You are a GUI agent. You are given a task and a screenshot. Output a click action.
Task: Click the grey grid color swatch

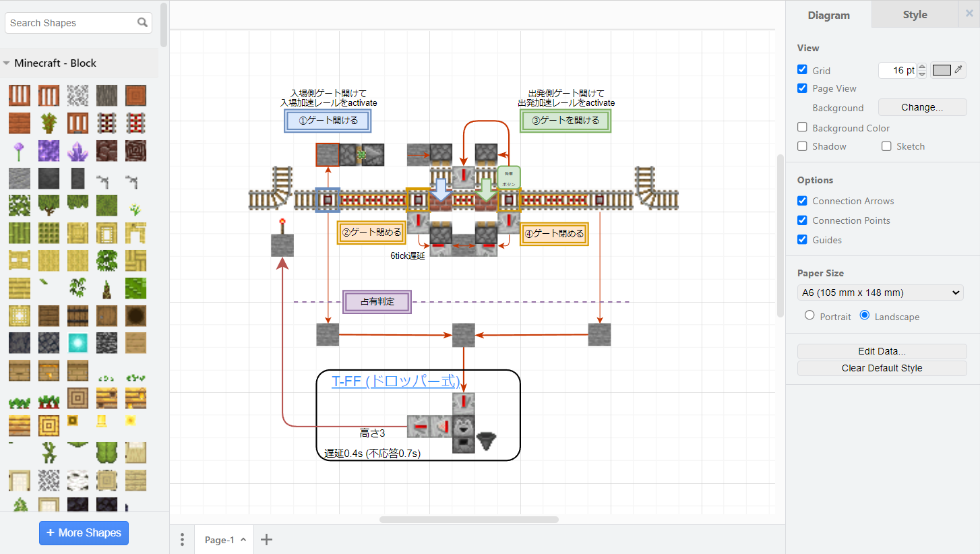tap(942, 70)
